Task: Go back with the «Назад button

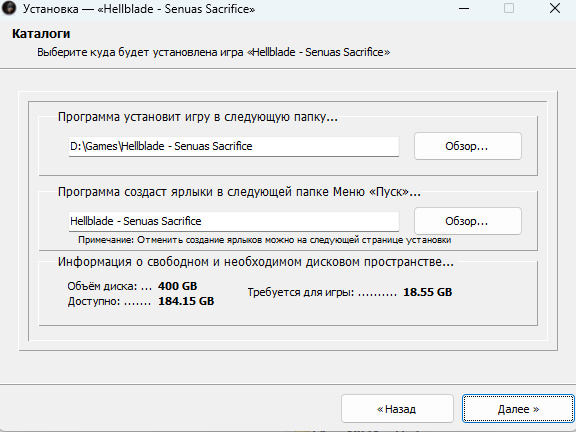Action: [x=397, y=409]
